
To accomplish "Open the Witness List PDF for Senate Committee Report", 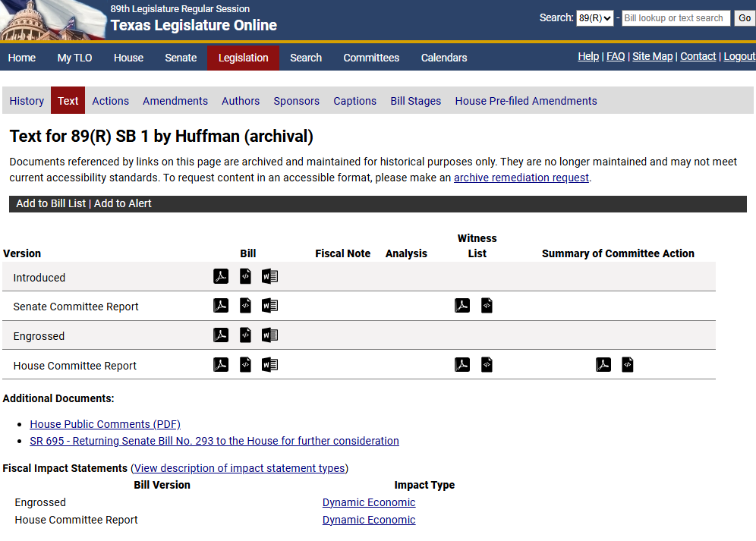I will click(462, 305).
